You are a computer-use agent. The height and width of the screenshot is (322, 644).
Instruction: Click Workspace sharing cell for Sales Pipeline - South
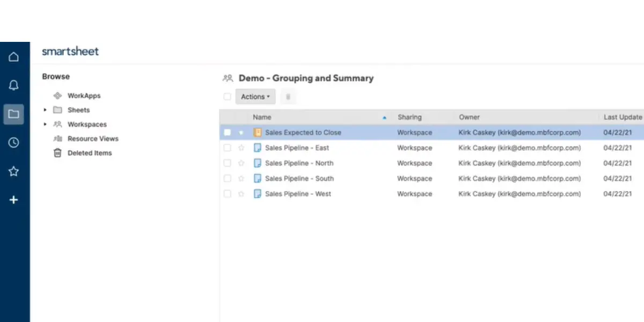pyautogui.click(x=414, y=179)
